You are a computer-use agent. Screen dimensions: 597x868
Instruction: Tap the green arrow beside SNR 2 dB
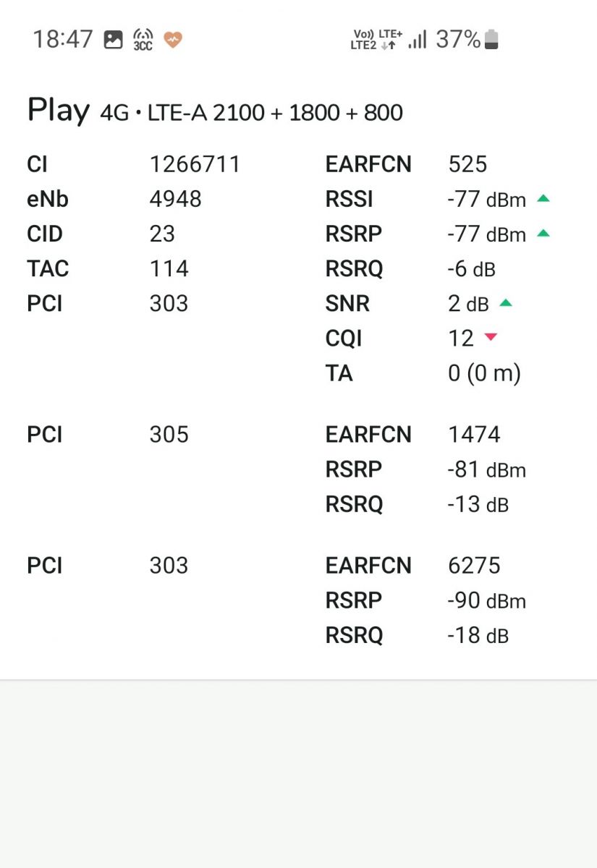(506, 303)
